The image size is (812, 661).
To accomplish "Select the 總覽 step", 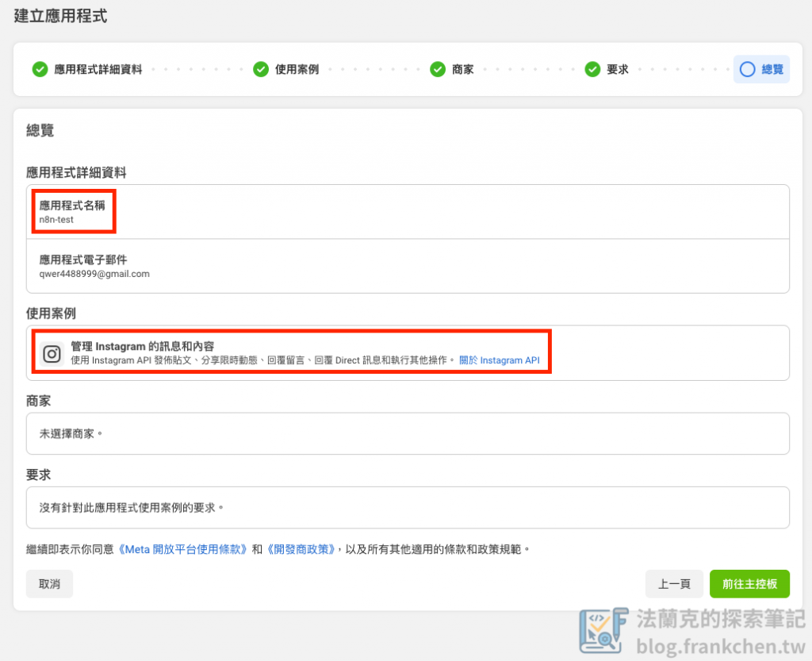I will (x=761, y=69).
